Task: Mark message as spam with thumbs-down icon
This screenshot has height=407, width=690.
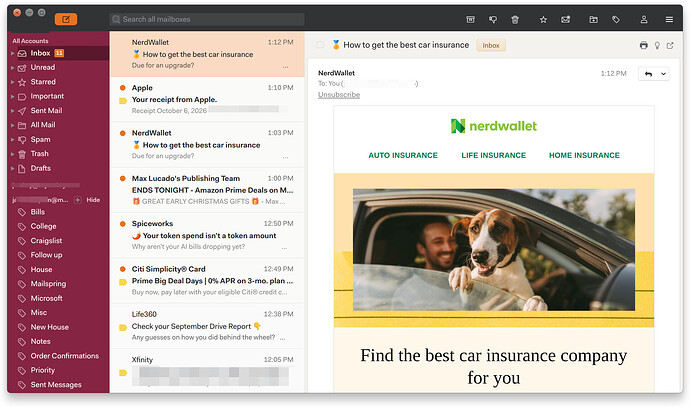Action: (493, 19)
